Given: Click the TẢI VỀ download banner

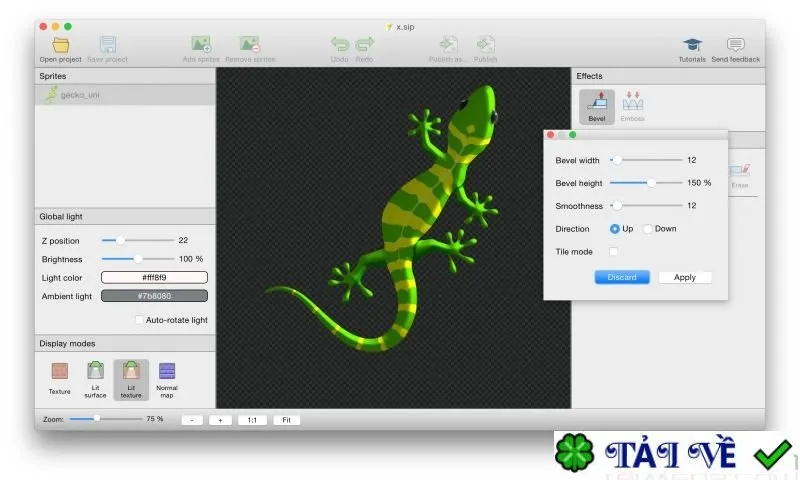Looking at the screenshot, I should [676, 453].
